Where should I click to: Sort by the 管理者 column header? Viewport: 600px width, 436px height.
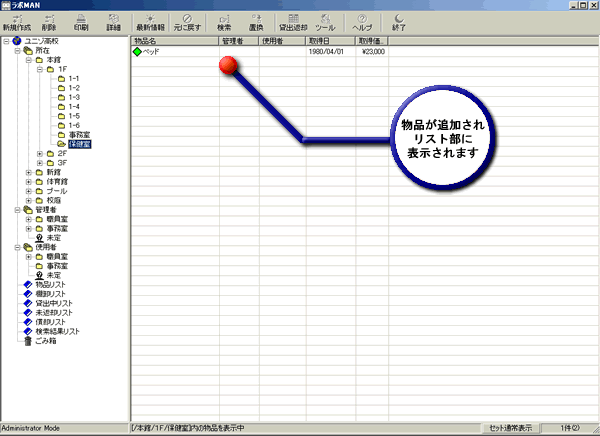coord(239,41)
